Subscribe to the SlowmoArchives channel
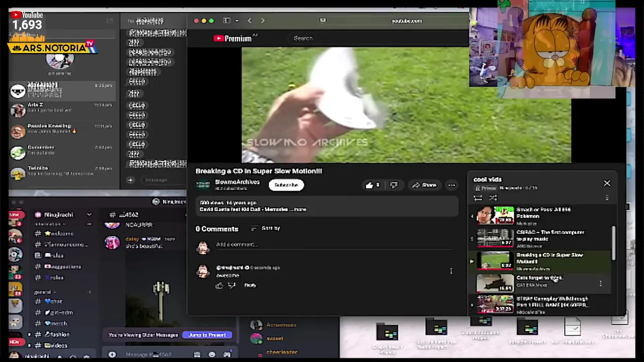The height and width of the screenshot is (362, 644). click(x=286, y=185)
